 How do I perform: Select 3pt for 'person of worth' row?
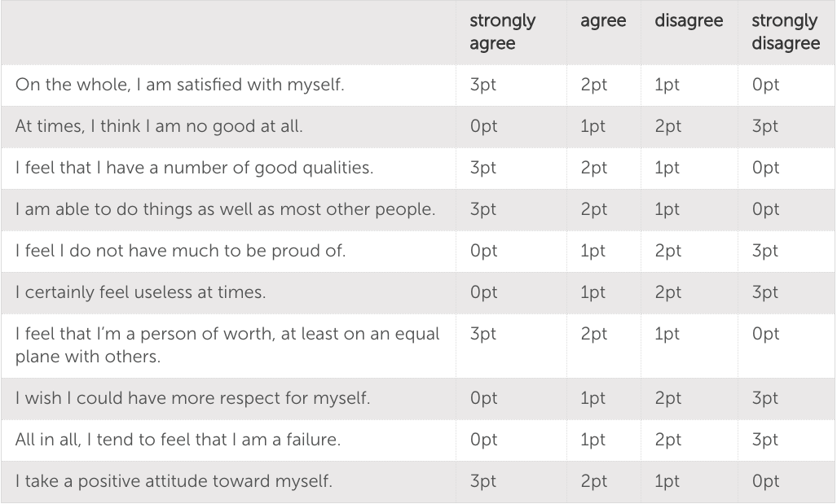pyautogui.click(x=483, y=335)
